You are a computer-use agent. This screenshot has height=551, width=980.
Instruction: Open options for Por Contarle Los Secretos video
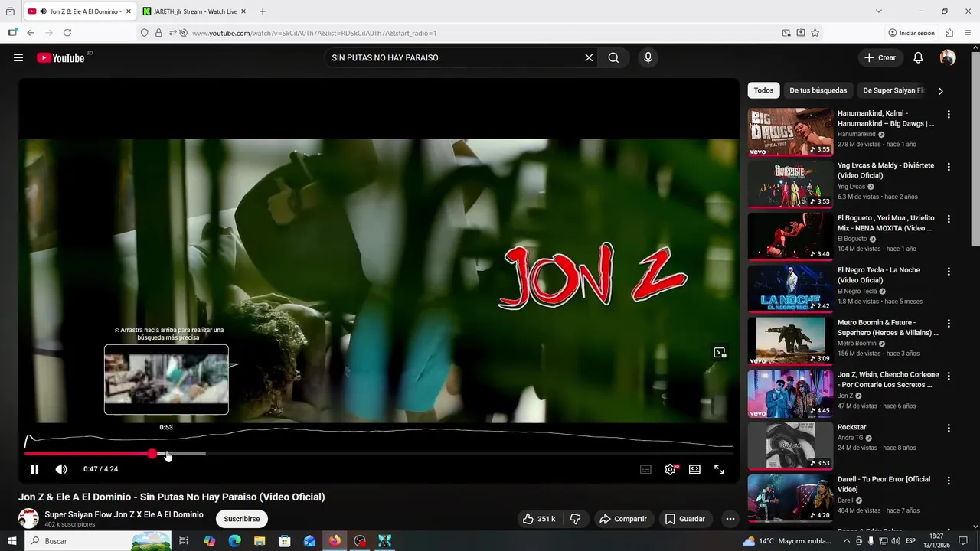pyautogui.click(x=949, y=376)
